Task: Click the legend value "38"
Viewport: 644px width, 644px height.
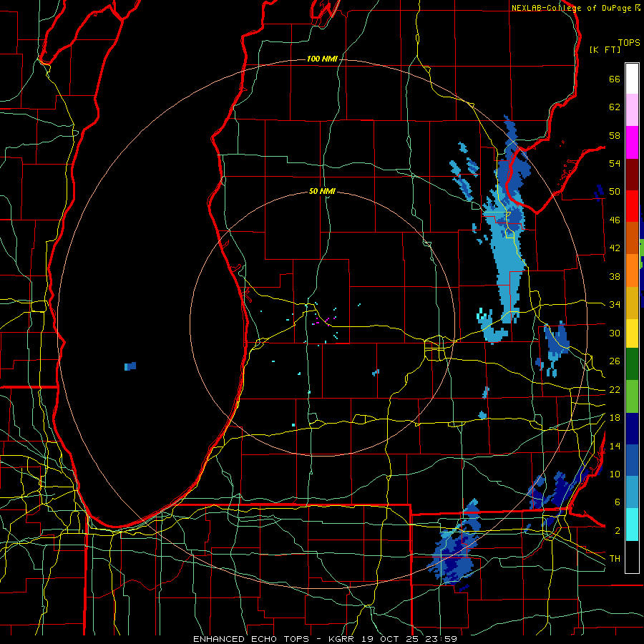Action: [x=615, y=276]
